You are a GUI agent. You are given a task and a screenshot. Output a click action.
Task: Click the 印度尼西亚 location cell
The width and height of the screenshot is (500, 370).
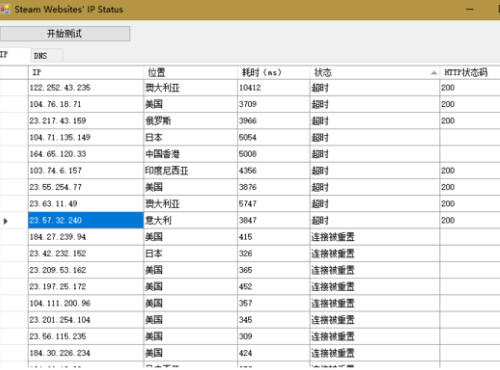[x=191, y=171]
